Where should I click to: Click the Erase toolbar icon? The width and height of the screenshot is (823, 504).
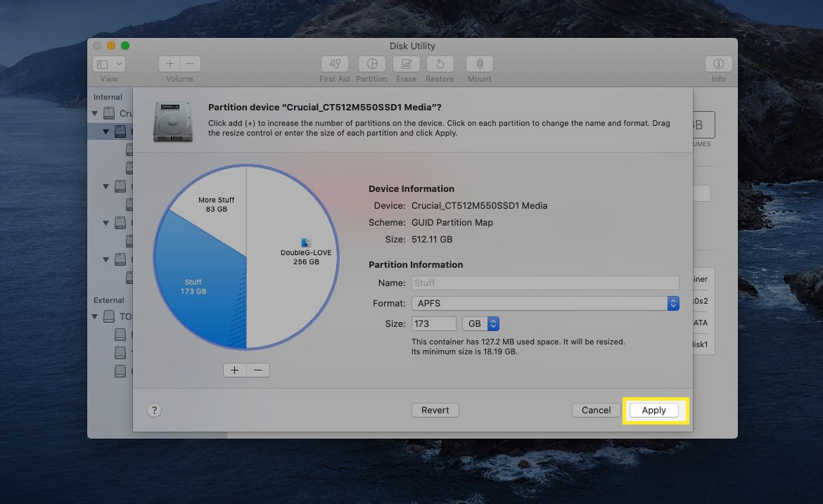(406, 64)
